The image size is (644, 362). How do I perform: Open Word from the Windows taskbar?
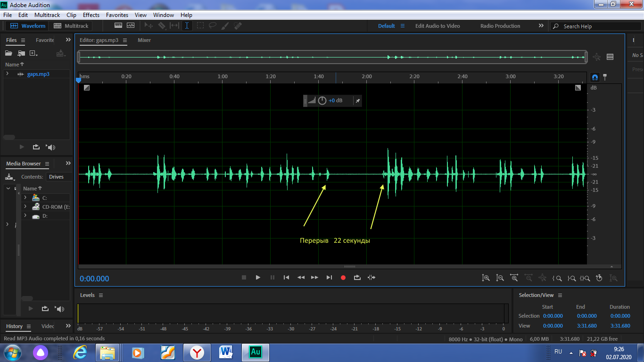coord(227,352)
